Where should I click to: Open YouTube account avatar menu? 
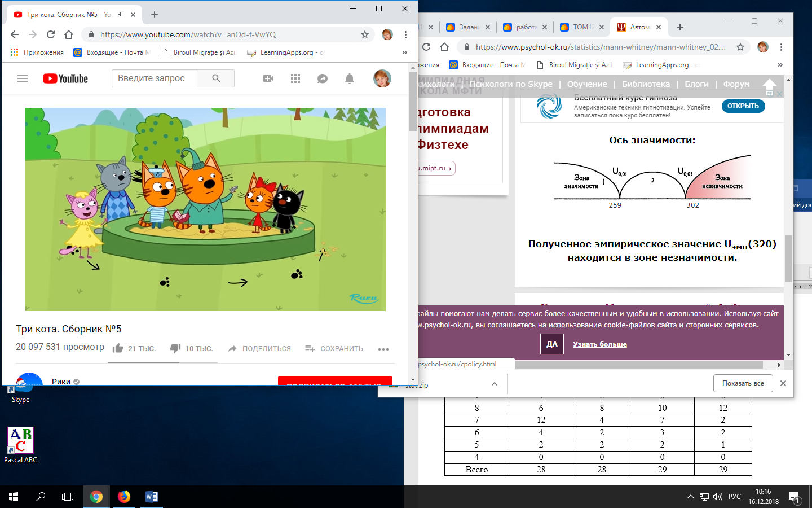pyautogui.click(x=382, y=78)
